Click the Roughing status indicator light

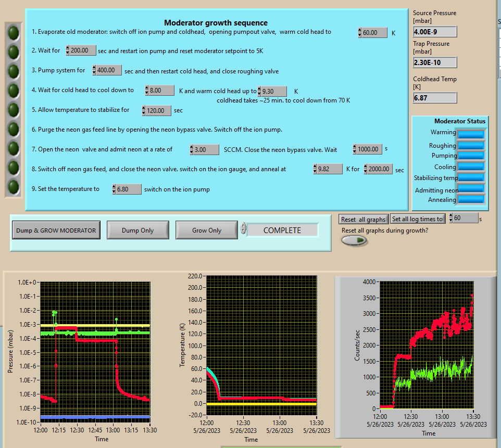tap(470, 145)
